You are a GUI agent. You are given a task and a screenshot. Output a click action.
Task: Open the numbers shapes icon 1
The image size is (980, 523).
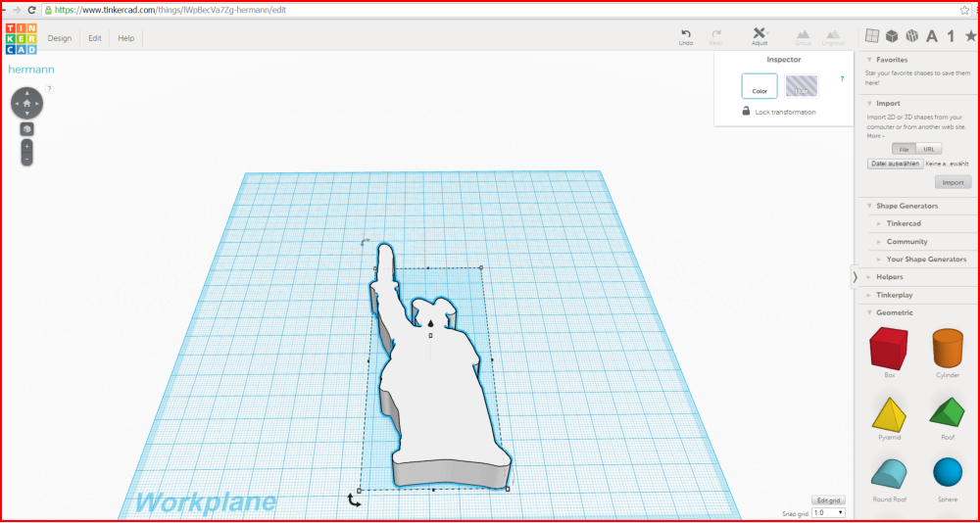(951, 36)
